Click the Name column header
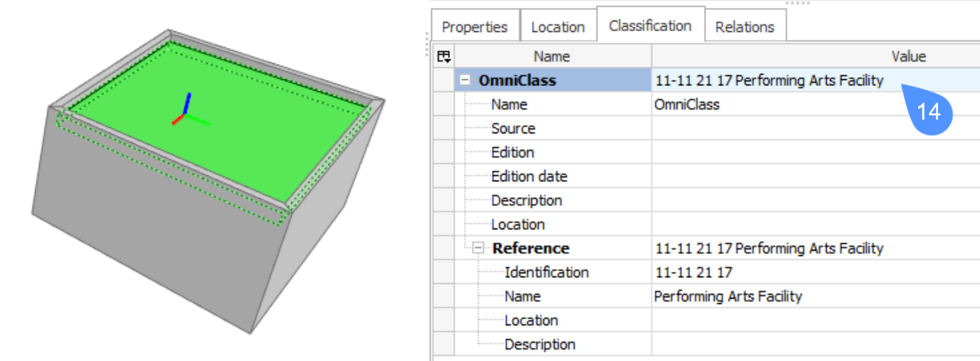 pos(552,56)
